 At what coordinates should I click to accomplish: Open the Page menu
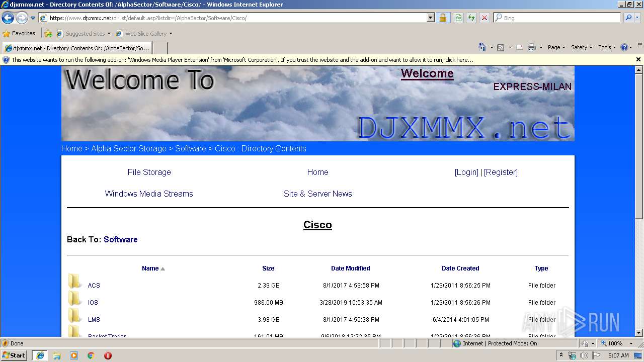coord(556,47)
